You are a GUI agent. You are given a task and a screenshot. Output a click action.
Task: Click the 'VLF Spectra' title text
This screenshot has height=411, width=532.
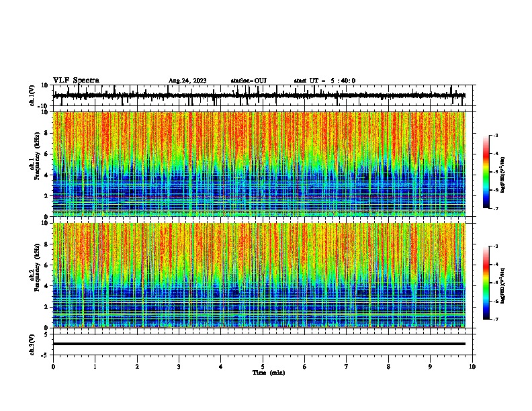coord(76,81)
